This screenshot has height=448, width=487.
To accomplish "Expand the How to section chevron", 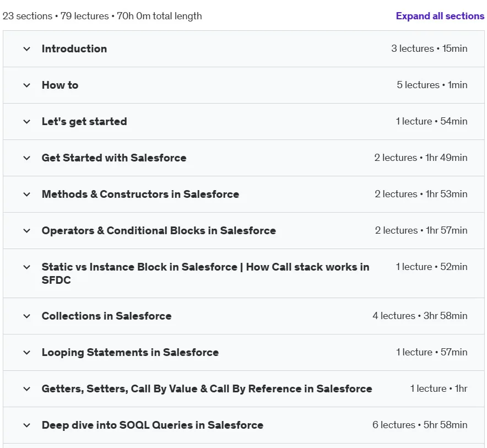I will click(x=26, y=85).
